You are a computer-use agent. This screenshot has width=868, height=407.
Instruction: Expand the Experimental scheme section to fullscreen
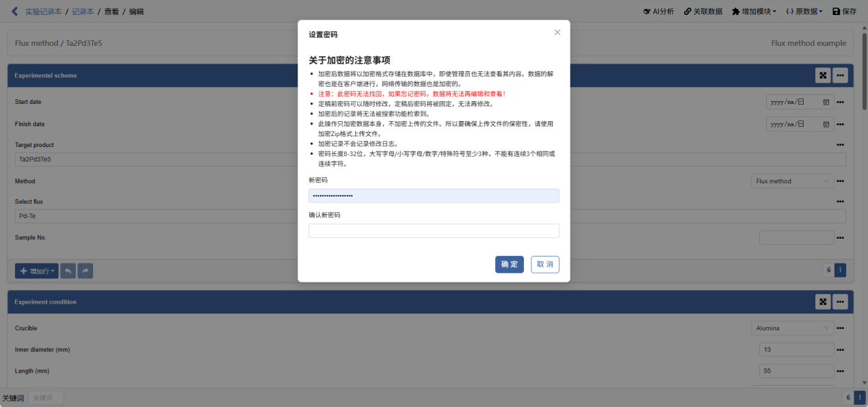[823, 75]
